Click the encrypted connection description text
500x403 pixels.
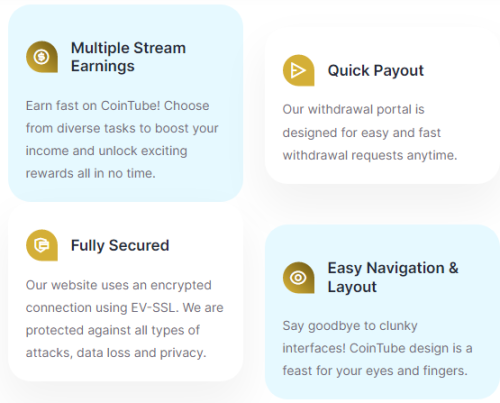pos(124,319)
